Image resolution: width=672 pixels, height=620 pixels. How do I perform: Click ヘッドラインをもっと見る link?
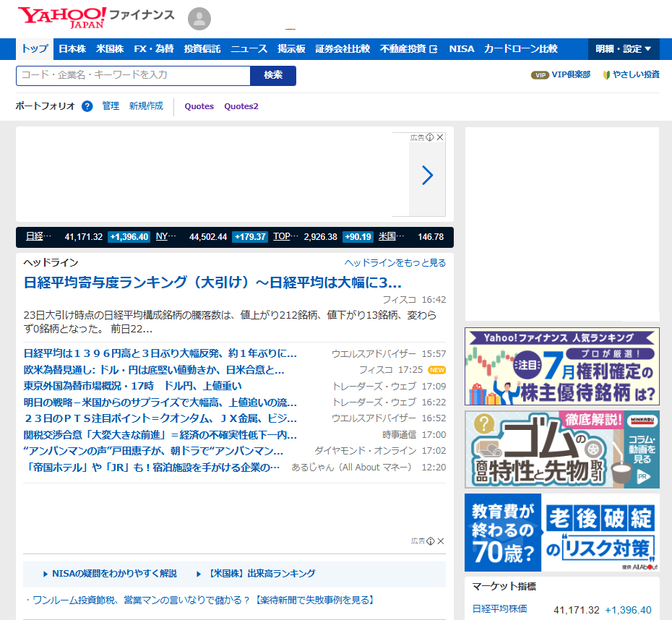395,262
